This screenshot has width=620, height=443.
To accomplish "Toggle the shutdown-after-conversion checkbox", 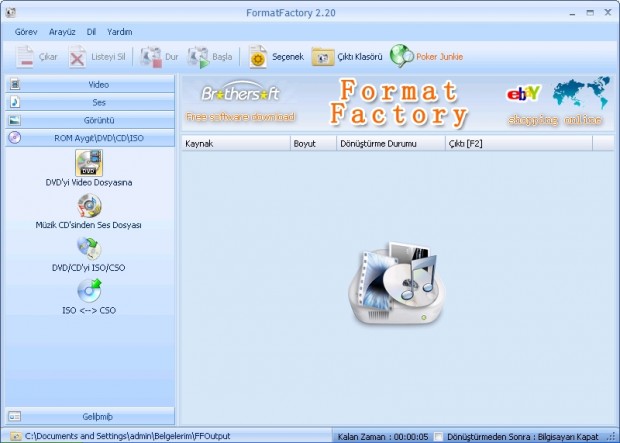I will pyautogui.click(x=439, y=436).
